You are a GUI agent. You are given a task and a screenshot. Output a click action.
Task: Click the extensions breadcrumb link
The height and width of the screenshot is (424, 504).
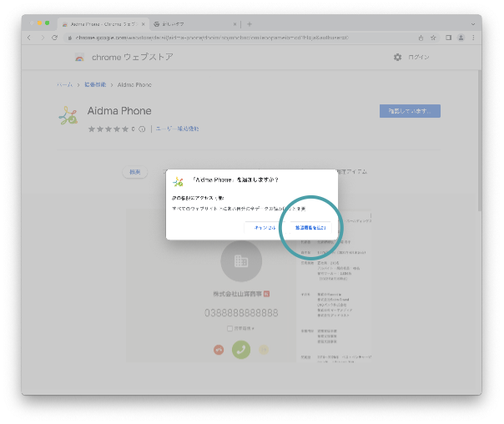pos(95,85)
